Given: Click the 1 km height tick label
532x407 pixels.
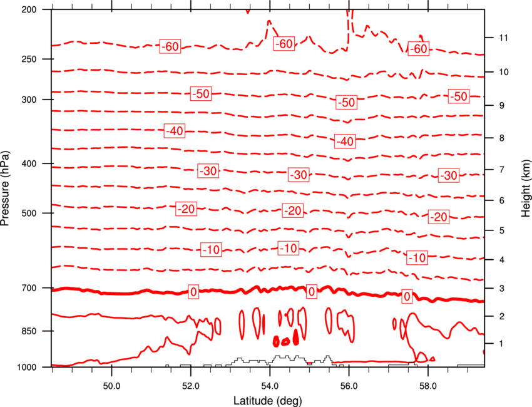Looking at the screenshot, I should pos(502,344).
